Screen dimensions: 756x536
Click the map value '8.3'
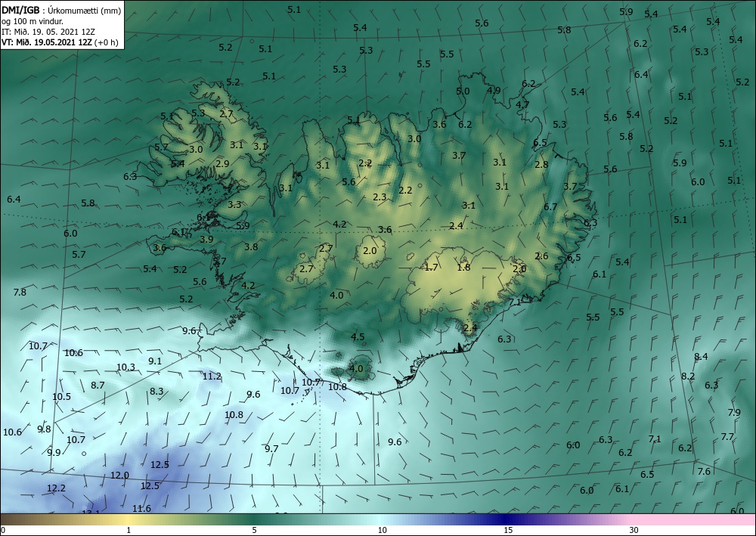[x=156, y=392]
